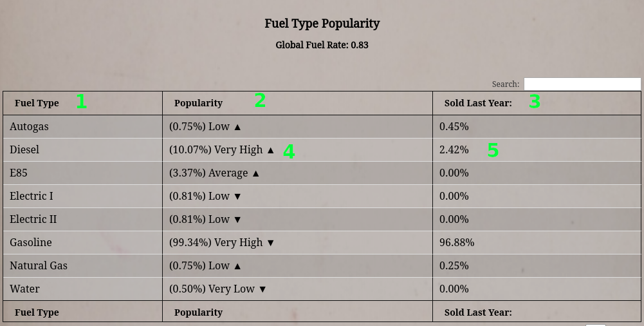644x326 pixels.
Task: Click the down arrow in Electric II row
Action: [237, 220]
